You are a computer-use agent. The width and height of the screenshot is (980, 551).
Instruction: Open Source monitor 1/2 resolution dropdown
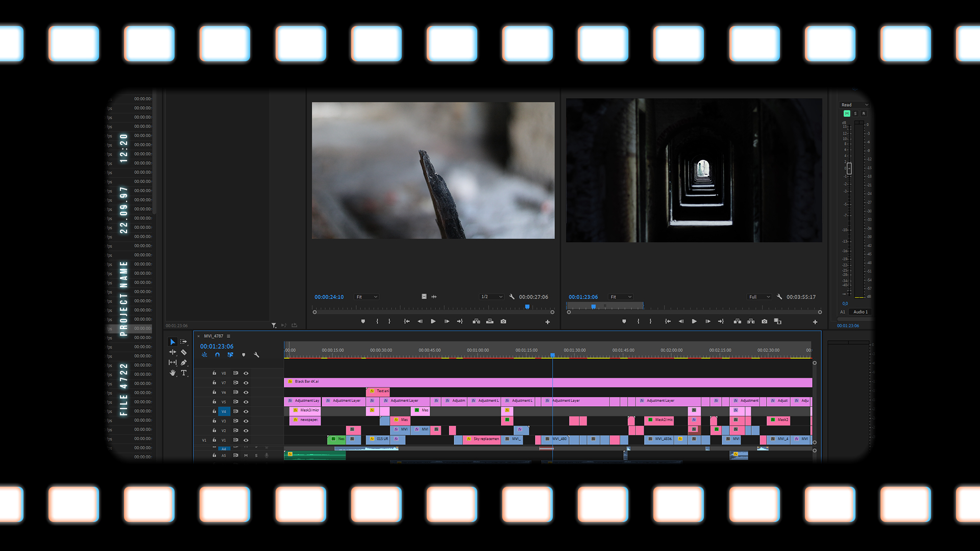[492, 297]
